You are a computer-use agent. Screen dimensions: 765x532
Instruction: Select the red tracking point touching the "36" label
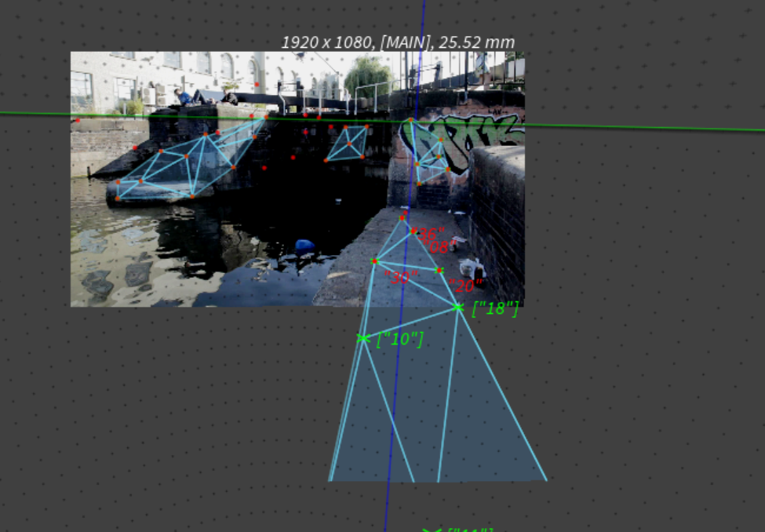[x=413, y=231]
